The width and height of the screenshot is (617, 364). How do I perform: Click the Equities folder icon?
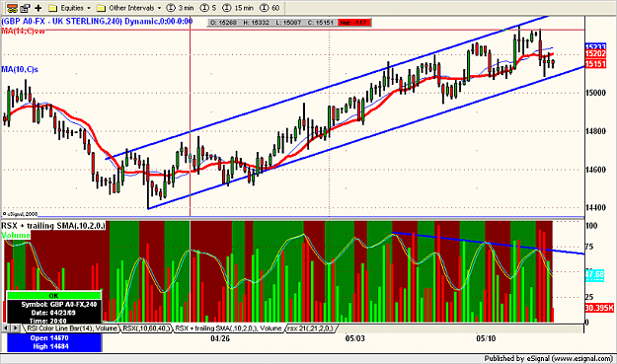[x=52, y=8]
